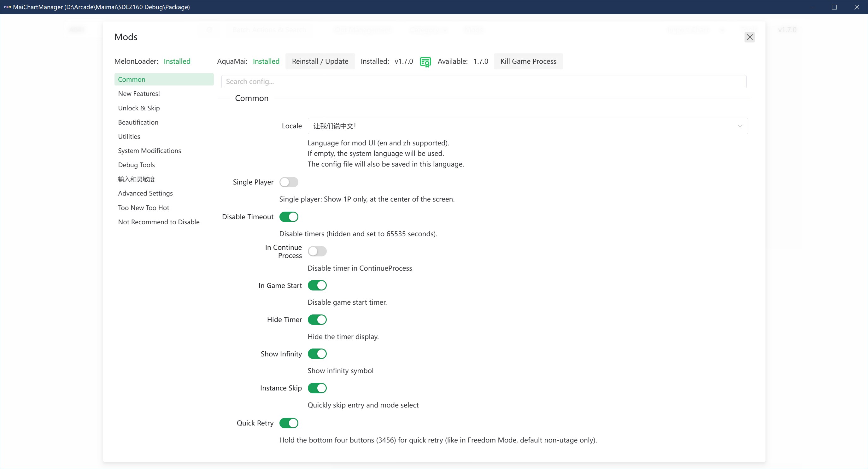Open System Modifications category
The image size is (868, 469).
[x=164, y=151]
